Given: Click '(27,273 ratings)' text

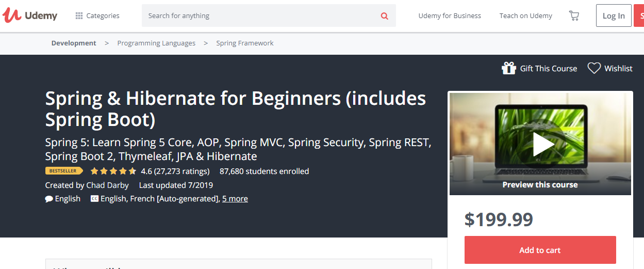Looking at the screenshot, I should click(x=182, y=171).
